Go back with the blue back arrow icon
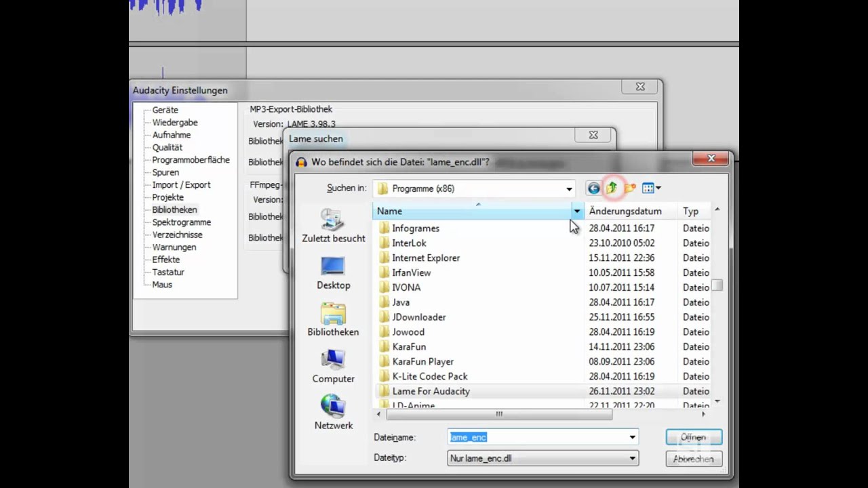Viewport: 868px width, 488px height. [x=593, y=188]
